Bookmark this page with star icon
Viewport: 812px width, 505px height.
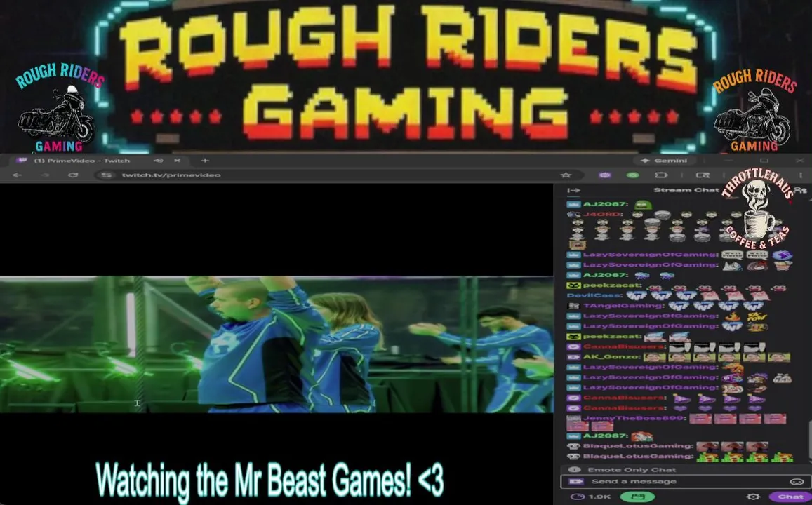tap(566, 175)
